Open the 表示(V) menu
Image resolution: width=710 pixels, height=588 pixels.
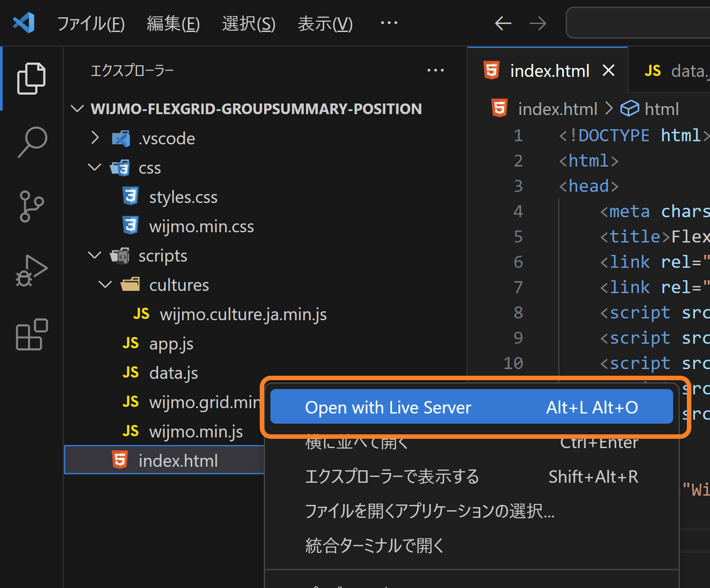pyautogui.click(x=325, y=24)
